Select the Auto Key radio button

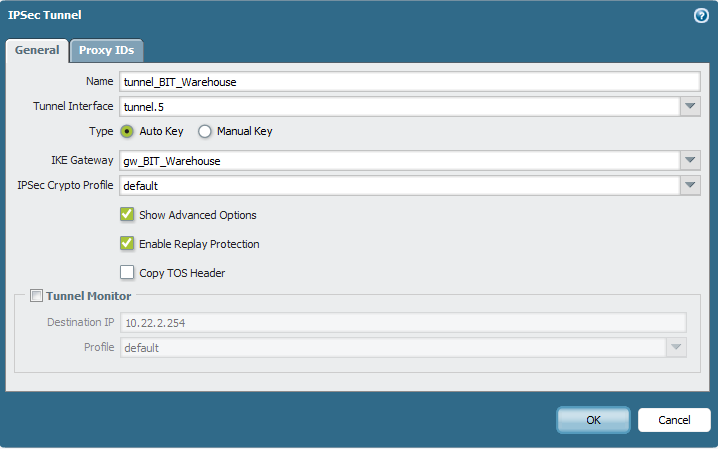pos(127,131)
